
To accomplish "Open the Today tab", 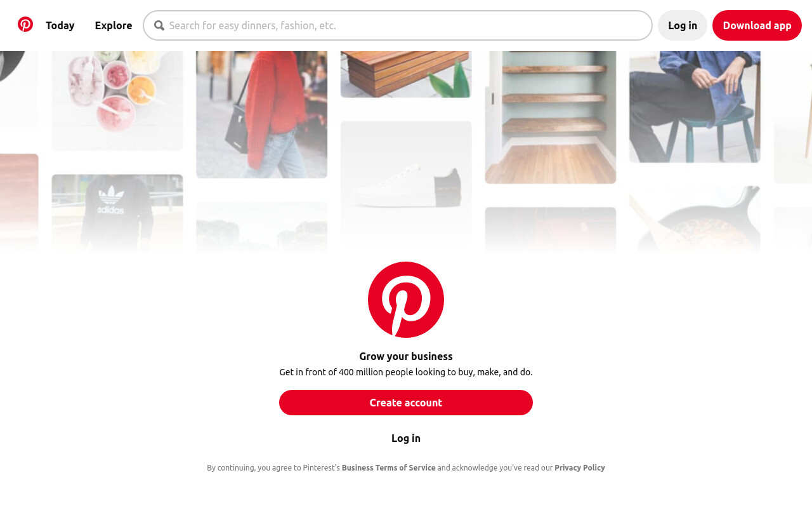I will [60, 25].
